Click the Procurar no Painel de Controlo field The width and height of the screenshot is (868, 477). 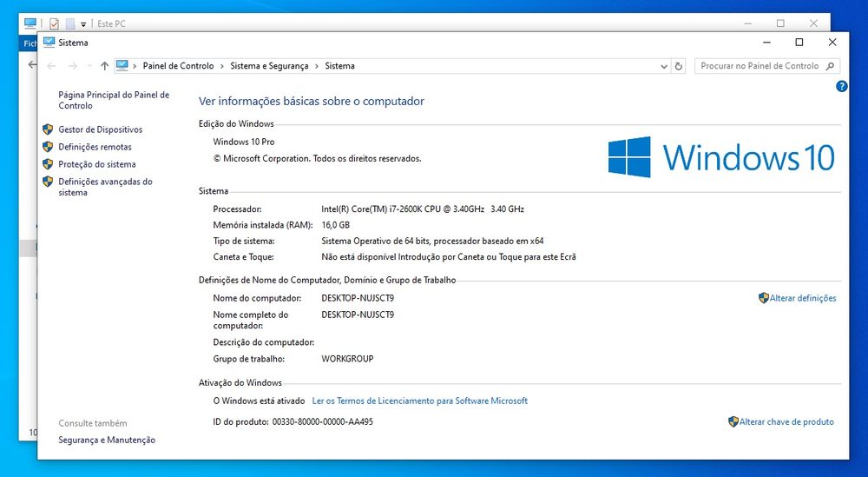coord(767,66)
